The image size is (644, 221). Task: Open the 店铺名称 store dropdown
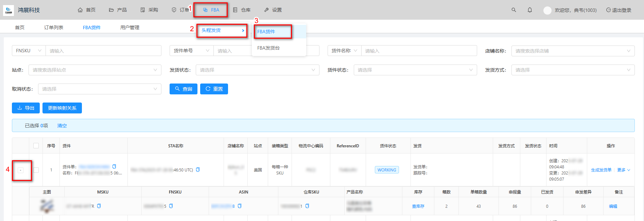[x=573, y=51]
